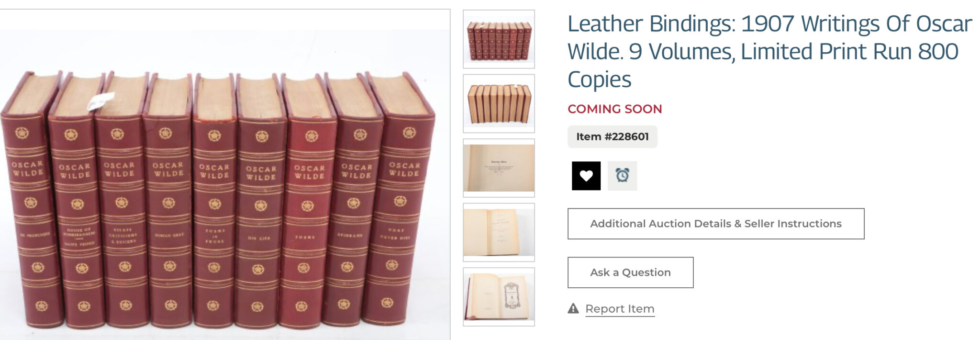Follow the Report Item link
Image resolution: width=980 pixels, height=340 pixels.
pos(620,309)
